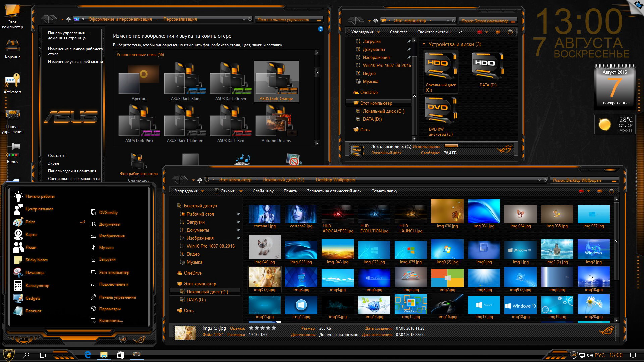Click the Изменение указателей мыши link
Viewport: 644px width, 362px height.
(75, 62)
